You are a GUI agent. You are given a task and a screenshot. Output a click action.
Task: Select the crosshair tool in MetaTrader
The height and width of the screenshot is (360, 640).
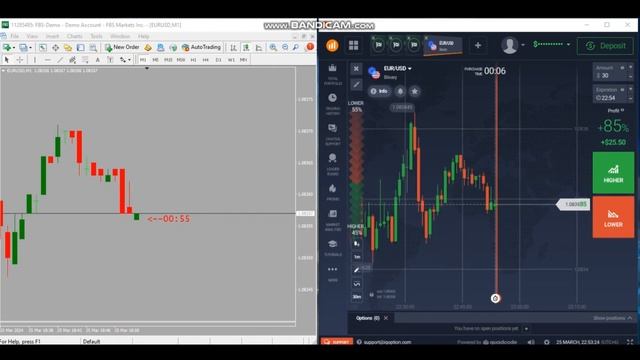[20, 60]
